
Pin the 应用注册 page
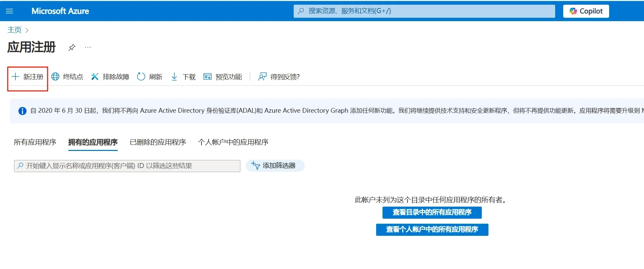pyautogui.click(x=72, y=47)
